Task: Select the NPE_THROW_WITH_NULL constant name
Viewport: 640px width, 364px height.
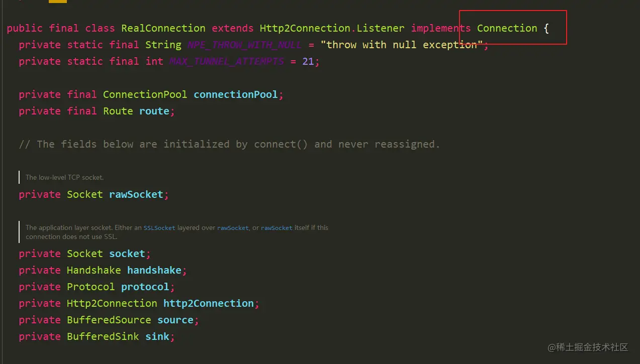Action: point(244,45)
